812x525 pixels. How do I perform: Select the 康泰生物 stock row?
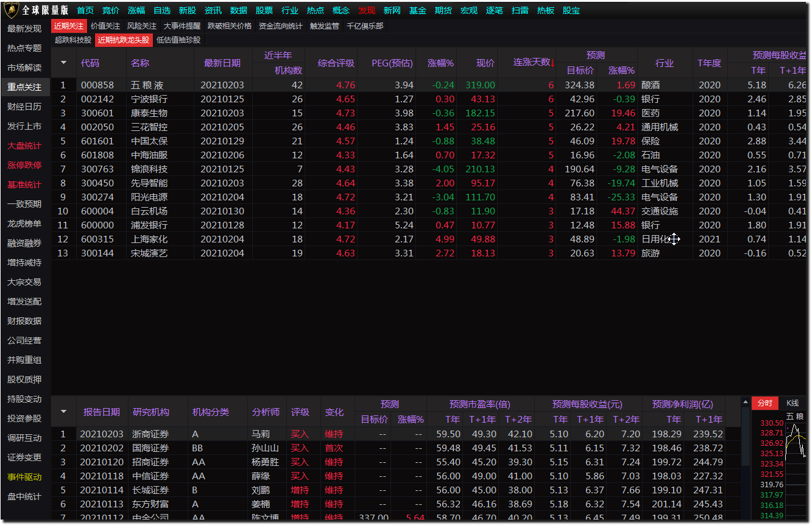(429, 113)
